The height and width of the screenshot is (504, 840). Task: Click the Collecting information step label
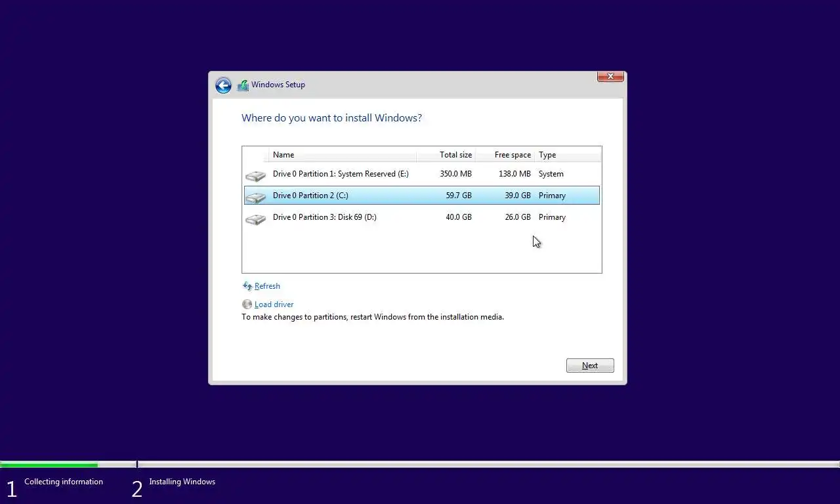[x=64, y=482]
